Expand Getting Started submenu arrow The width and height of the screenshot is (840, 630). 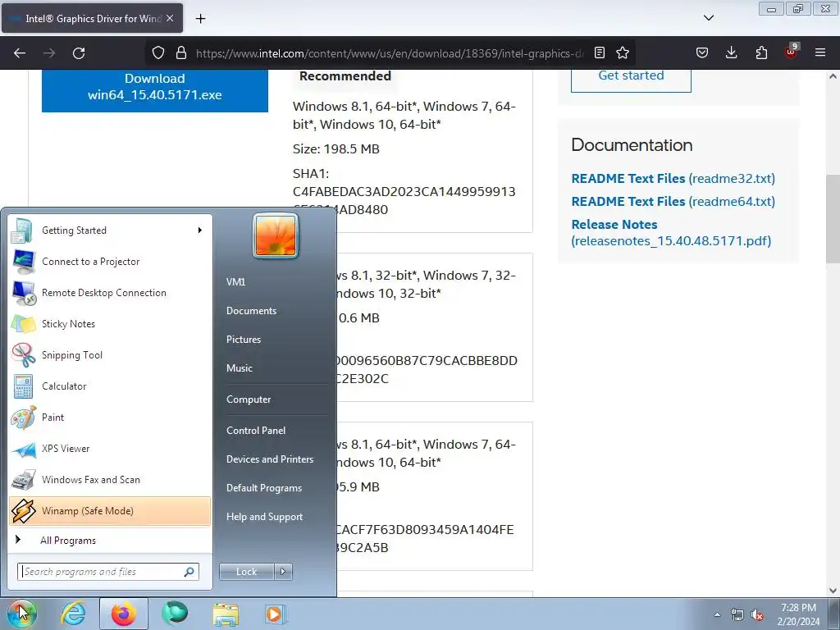[200, 231]
